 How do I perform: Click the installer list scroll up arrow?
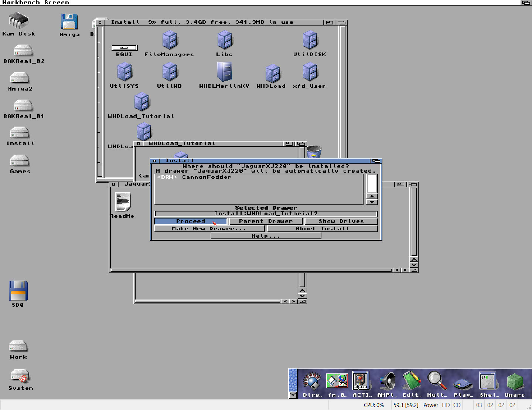click(372, 196)
